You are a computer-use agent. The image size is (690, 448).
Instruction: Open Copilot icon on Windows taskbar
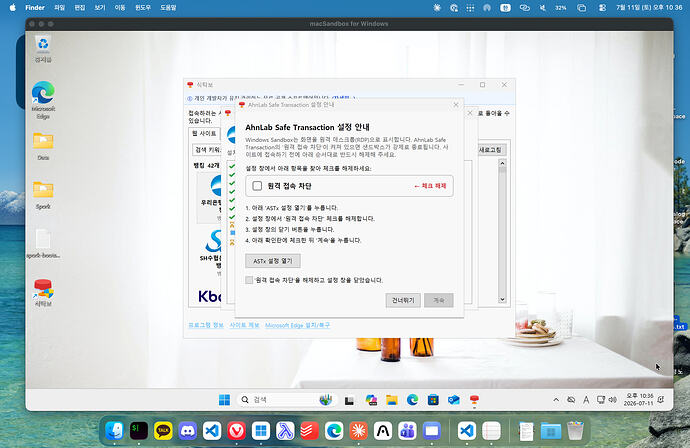coord(371,400)
